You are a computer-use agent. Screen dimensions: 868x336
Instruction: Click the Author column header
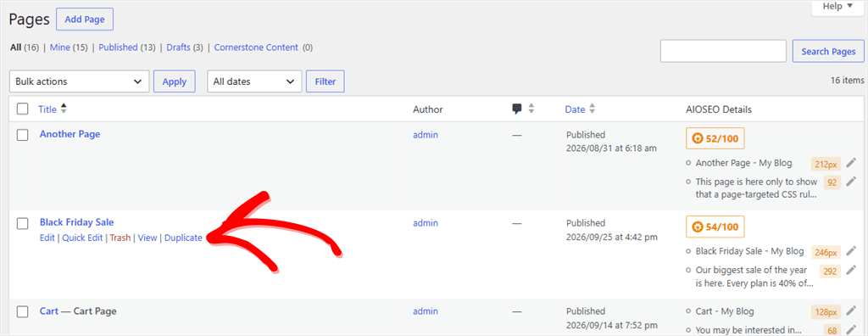click(x=428, y=109)
